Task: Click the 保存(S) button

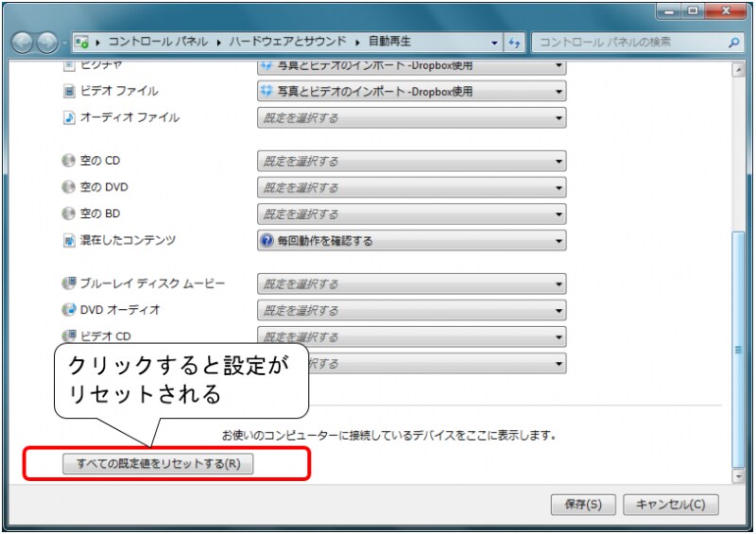Action: click(x=583, y=505)
